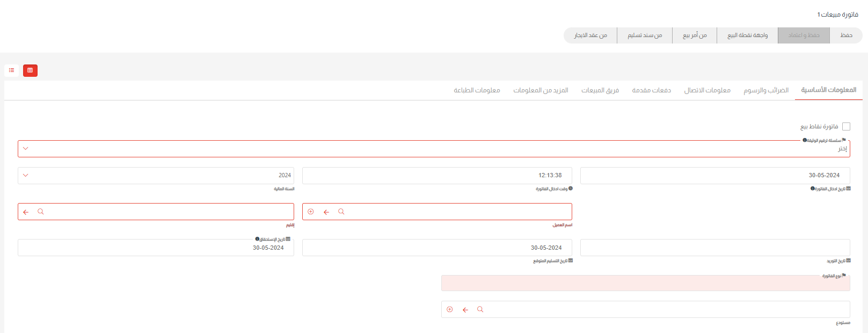Click search icon in warehouse (مستودع) field
Viewport: 868px width, 333px height.
coord(480,309)
